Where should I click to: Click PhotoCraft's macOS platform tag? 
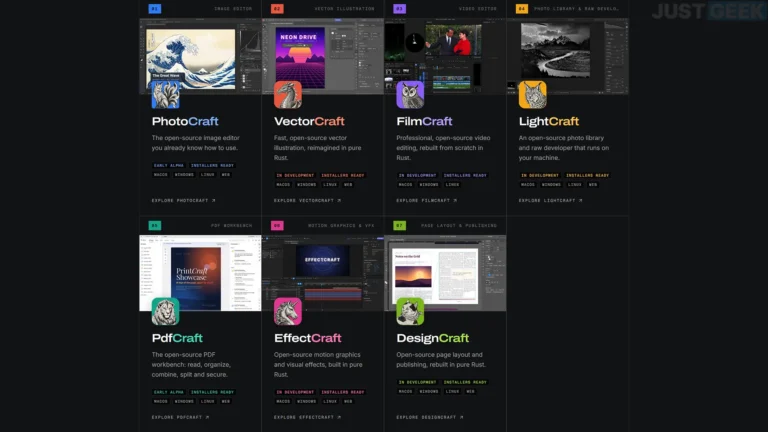[x=161, y=175]
